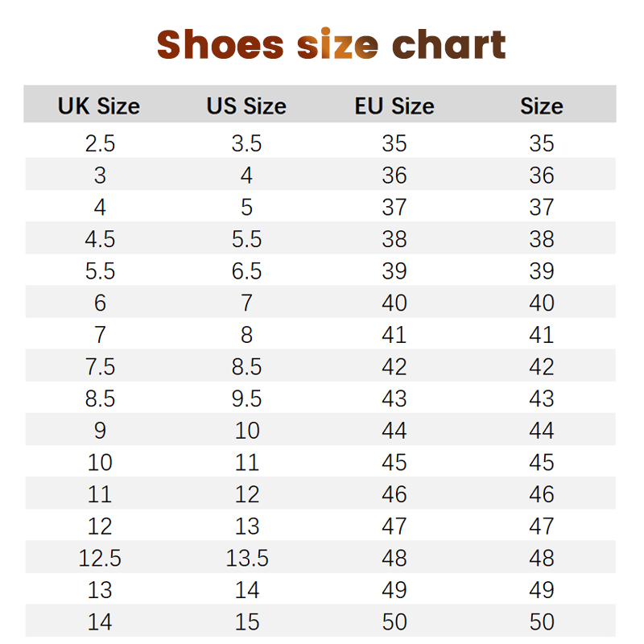Click the UK Size column header

(x=99, y=106)
